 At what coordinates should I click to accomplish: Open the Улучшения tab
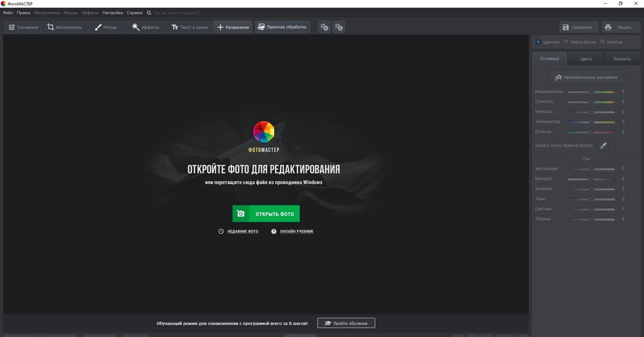click(x=23, y=27)
